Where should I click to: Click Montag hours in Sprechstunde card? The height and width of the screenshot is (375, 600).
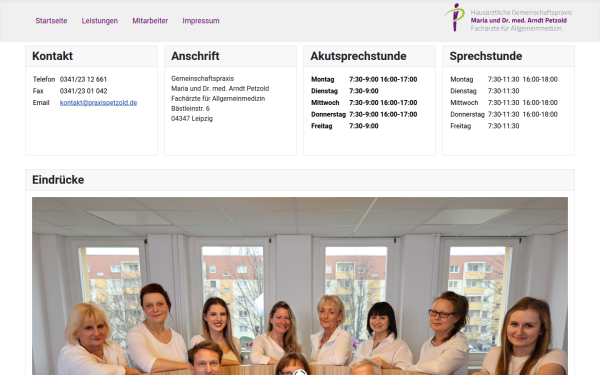523,80
